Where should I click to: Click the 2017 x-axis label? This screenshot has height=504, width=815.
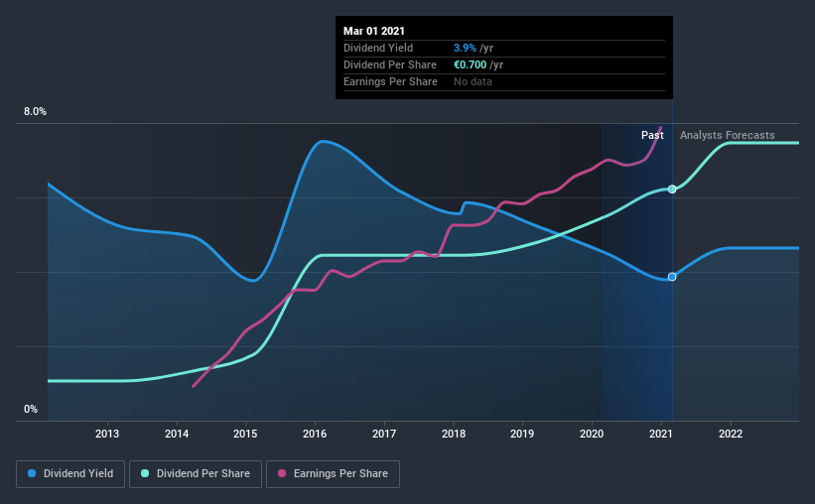[x=384, y=434]
